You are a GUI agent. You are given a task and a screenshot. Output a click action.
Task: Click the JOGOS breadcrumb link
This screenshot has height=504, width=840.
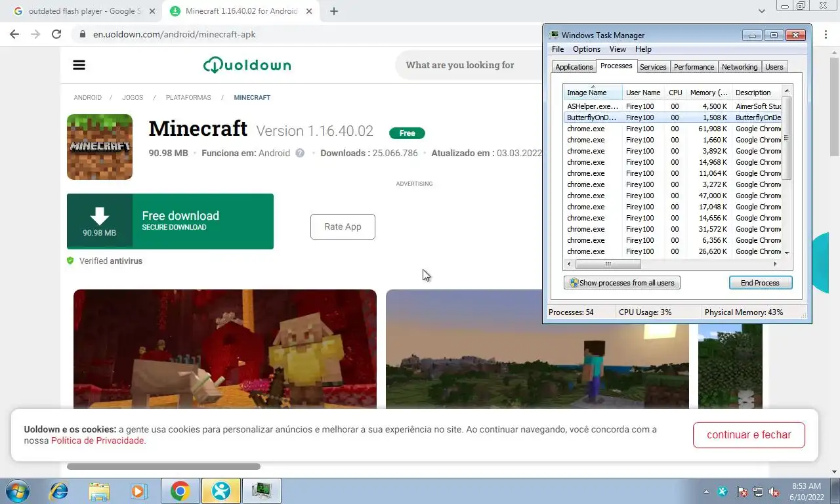coord(133,97)
